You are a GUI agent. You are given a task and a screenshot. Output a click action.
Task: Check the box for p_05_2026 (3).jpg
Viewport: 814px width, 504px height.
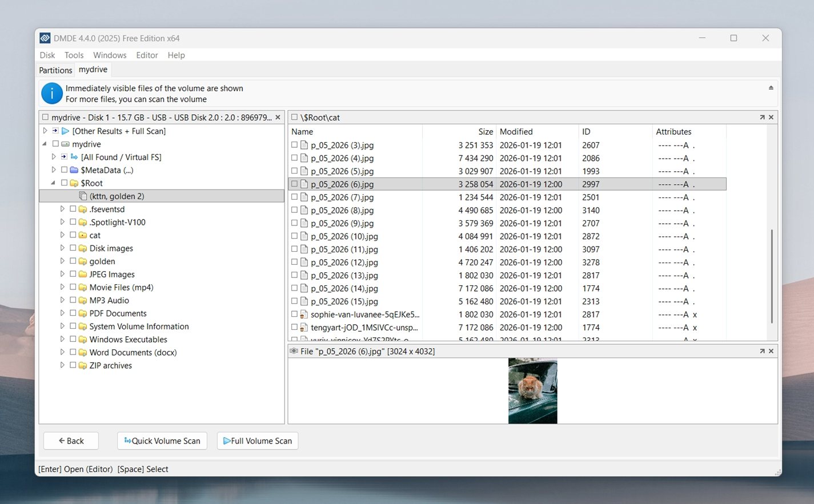(295, 145)
